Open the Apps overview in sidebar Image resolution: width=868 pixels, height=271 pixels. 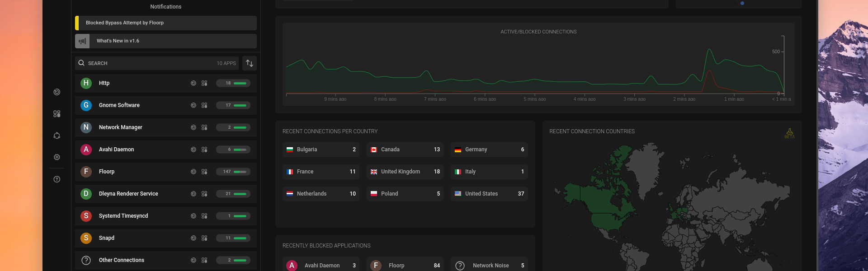57,114
